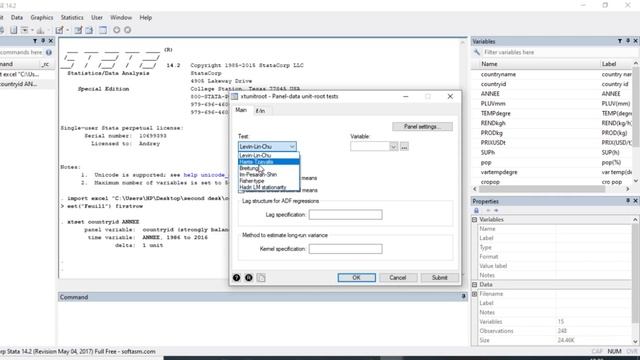Open the dialog help question-mark icon

(x=236, y=278)
